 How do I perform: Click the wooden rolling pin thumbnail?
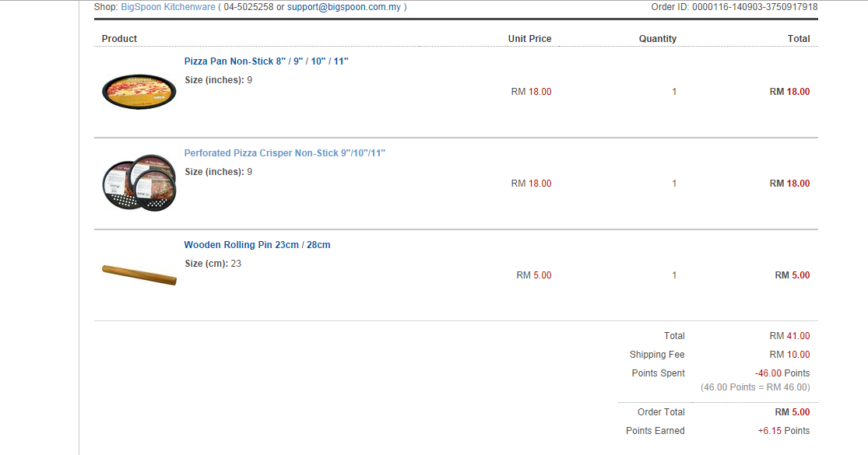(139, 275)
